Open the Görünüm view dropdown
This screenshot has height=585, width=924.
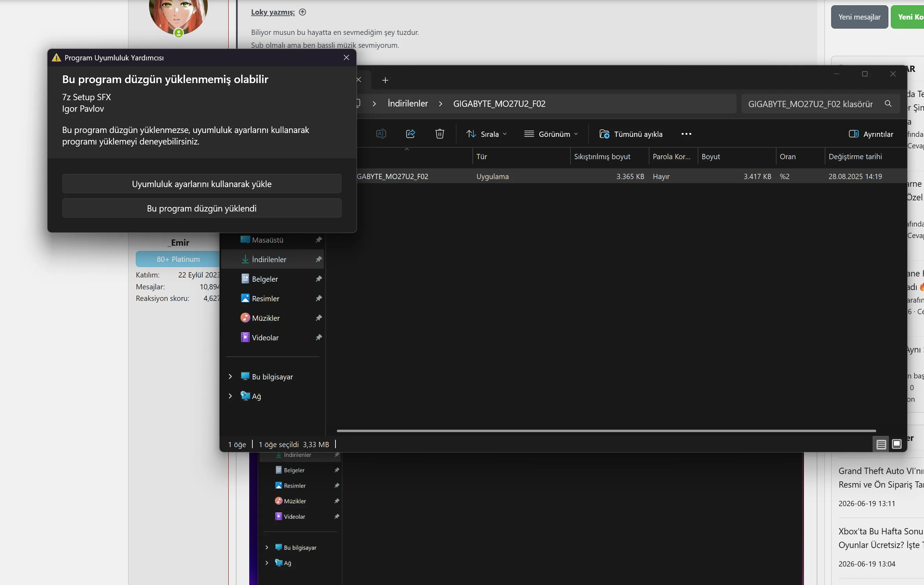click(551, 134)
